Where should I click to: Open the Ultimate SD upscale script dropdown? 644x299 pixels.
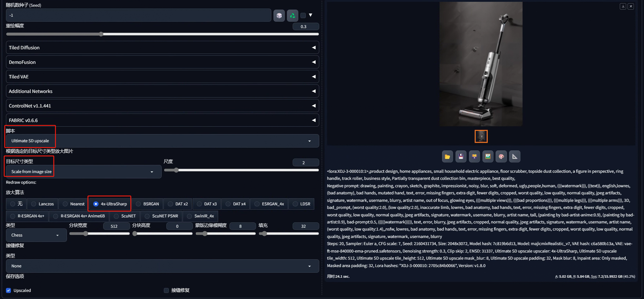[x=162, y=141]
